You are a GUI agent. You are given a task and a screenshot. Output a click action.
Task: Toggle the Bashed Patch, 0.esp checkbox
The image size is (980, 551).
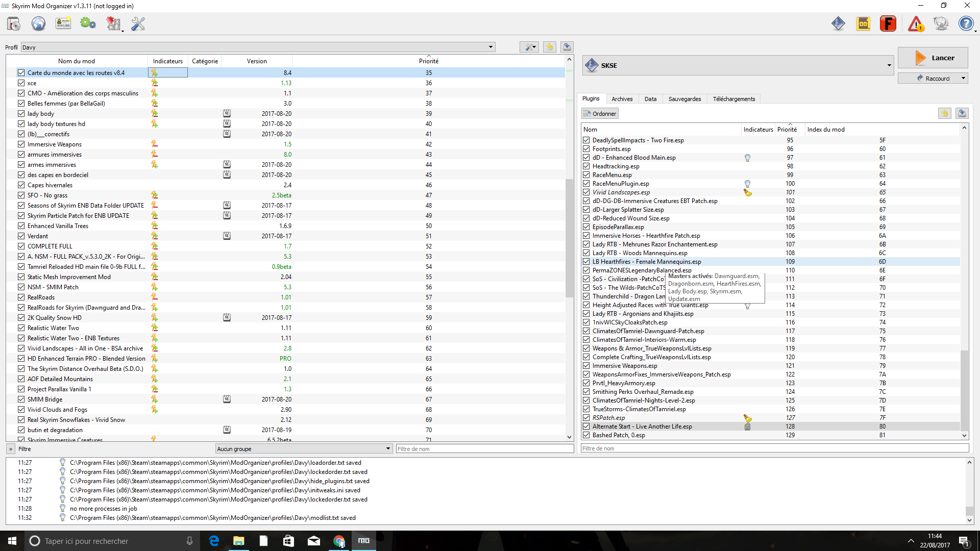click(x=586, y=435)
